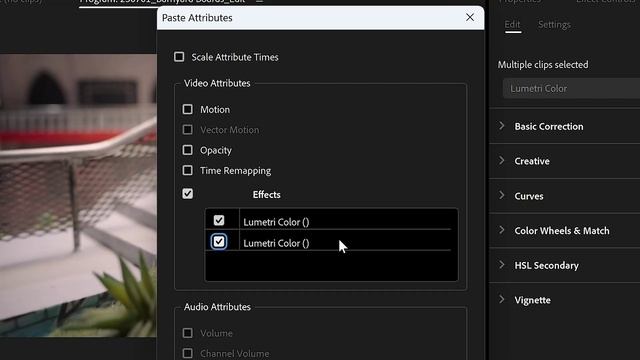Expand the Curves section
Screen dimensions: 640x360
click(502, 196)
